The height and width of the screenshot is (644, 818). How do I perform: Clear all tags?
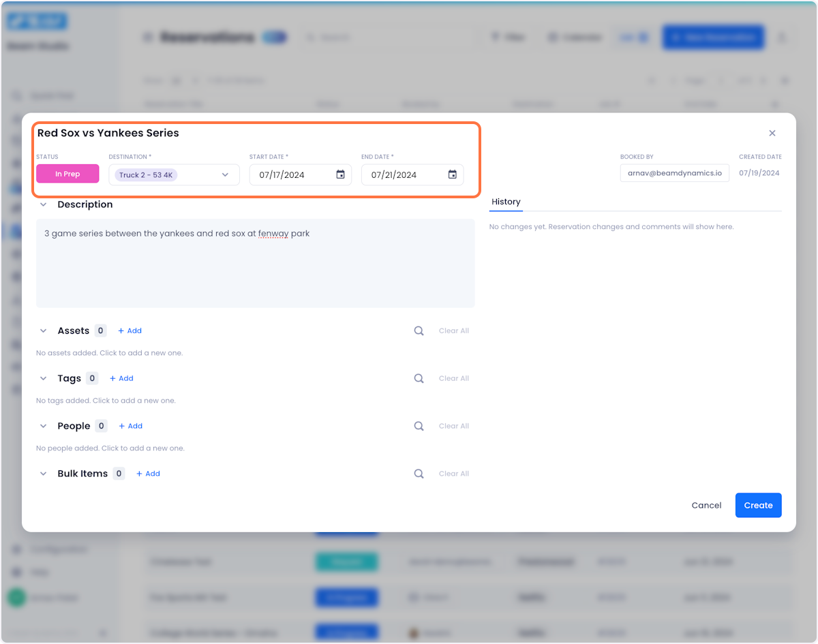click(454, 378)
